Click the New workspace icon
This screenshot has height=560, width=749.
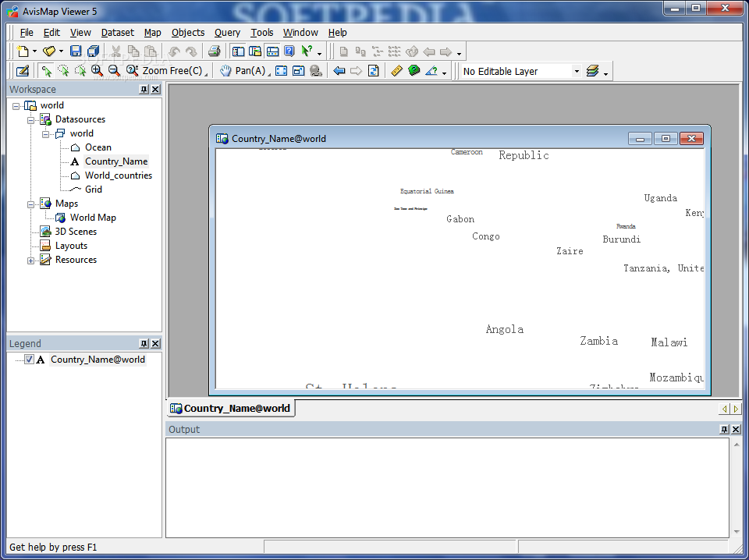pos(23,51)
